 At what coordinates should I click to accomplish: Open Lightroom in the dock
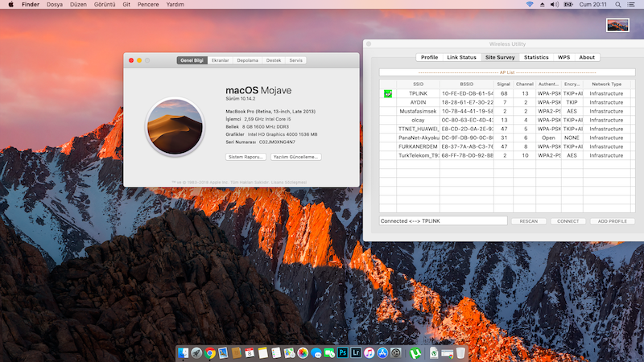(x=355, y=352)
